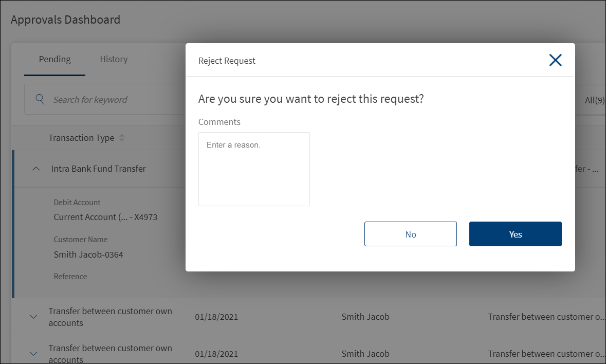The image size is (606, 364).
Task: Click the Reject Request dialog title
Action: 227,61
